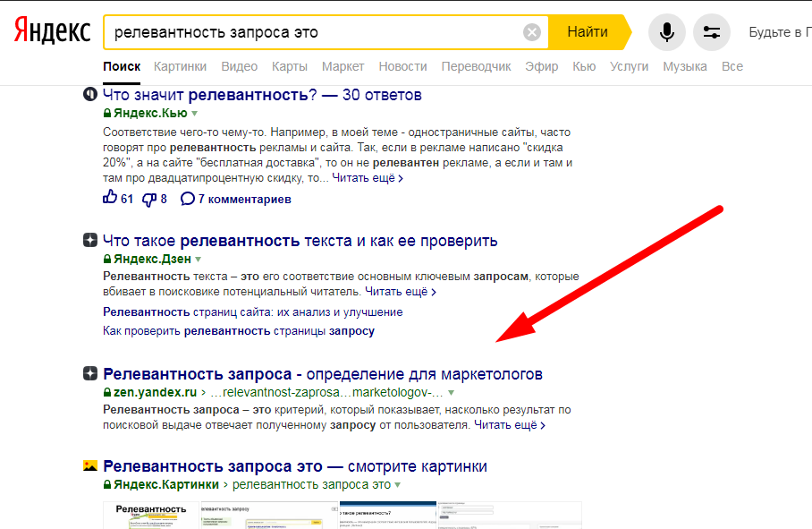Open the Поиск tab
Viewport: 812px width, 529px height.
click(122, 67)
